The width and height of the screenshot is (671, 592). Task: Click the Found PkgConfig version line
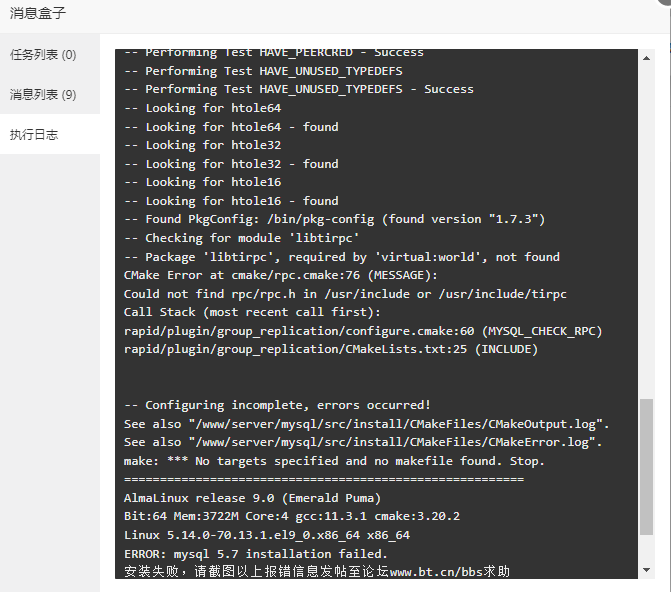coord(335,219)
